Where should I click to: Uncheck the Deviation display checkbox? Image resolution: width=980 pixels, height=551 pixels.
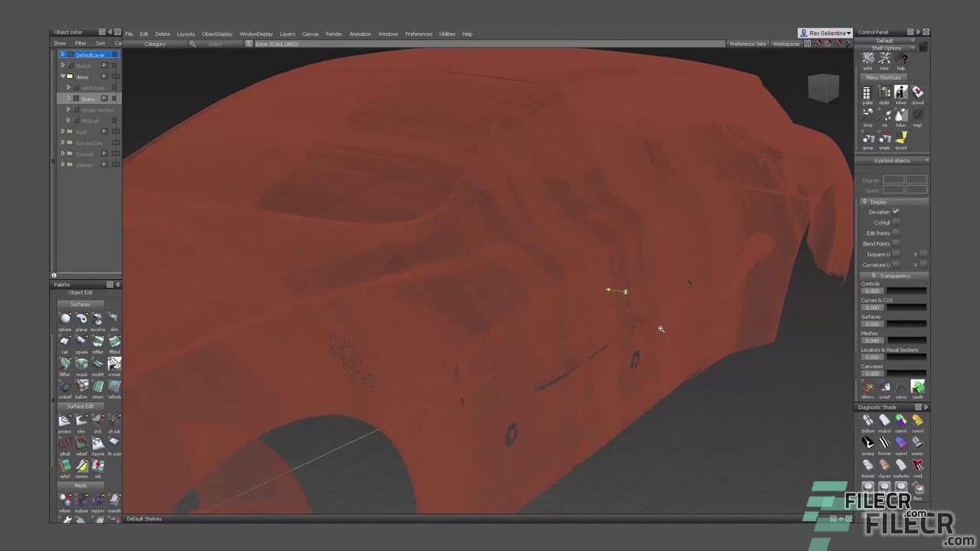tap(896, 212)
